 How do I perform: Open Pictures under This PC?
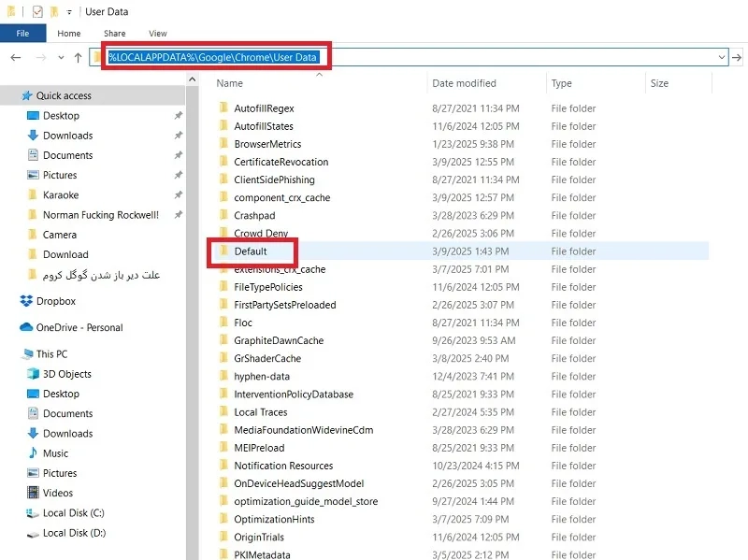tap(60, 474)
